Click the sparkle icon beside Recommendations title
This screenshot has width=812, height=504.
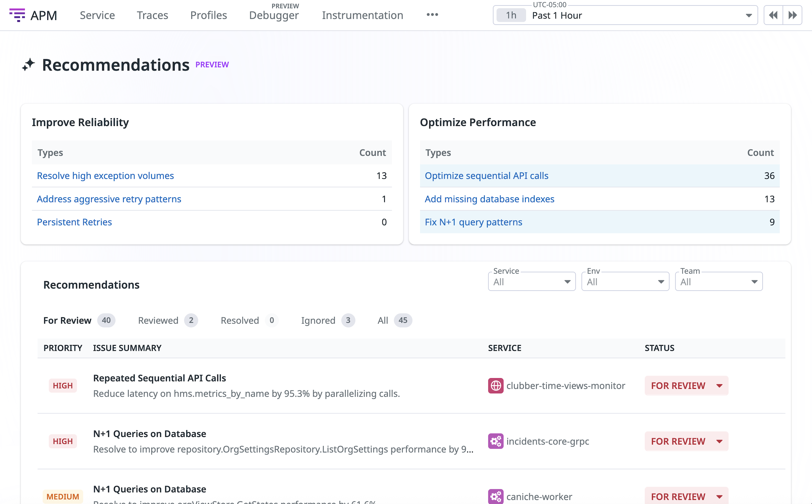pyautogui.click(x=29, y=65)
